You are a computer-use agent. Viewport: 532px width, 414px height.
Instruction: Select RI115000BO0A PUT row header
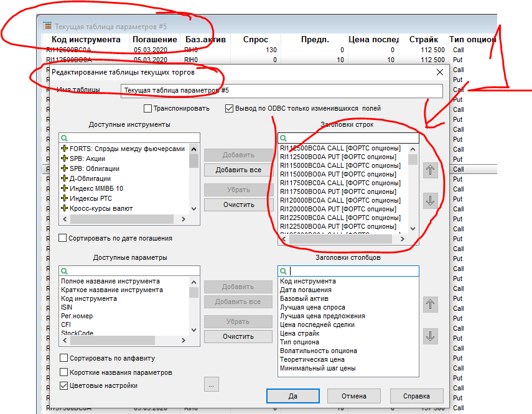click(338, 174)
